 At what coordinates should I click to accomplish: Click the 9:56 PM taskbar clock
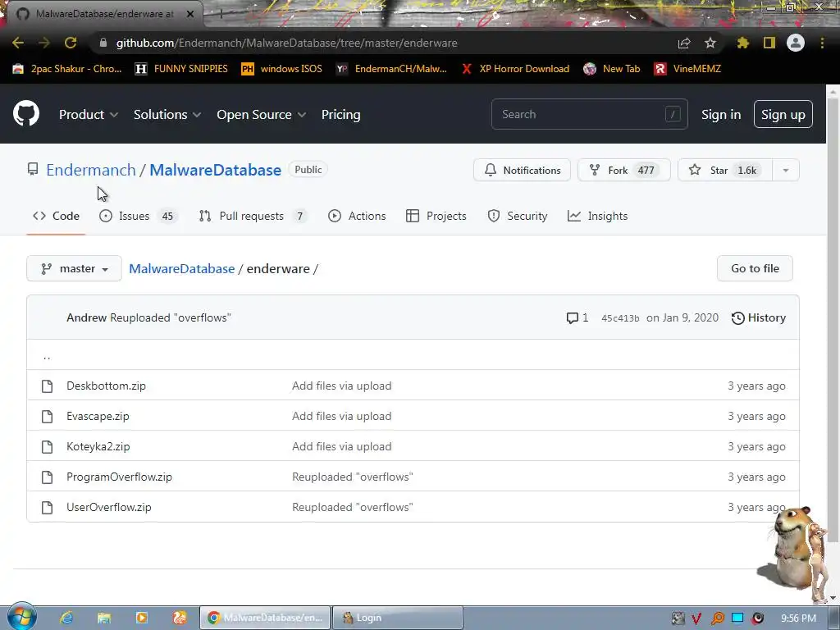[x=798, y=619]
